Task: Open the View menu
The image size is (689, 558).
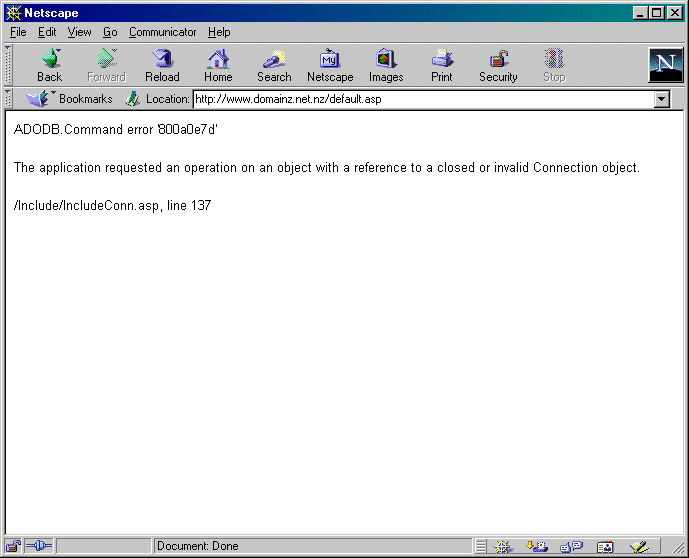Action: [x=79, y=32]
